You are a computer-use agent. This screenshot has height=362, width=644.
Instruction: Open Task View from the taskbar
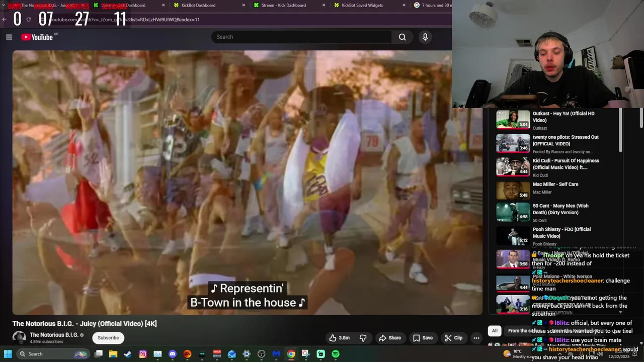click(99, 354)
